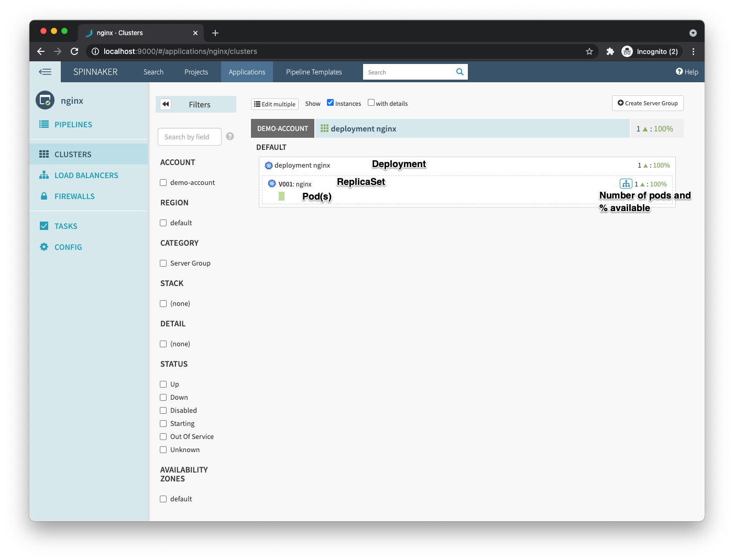Click the Load Balancers sitemap icon
Image resolution: width=734 pixels, height=560 pixels.
44,175
